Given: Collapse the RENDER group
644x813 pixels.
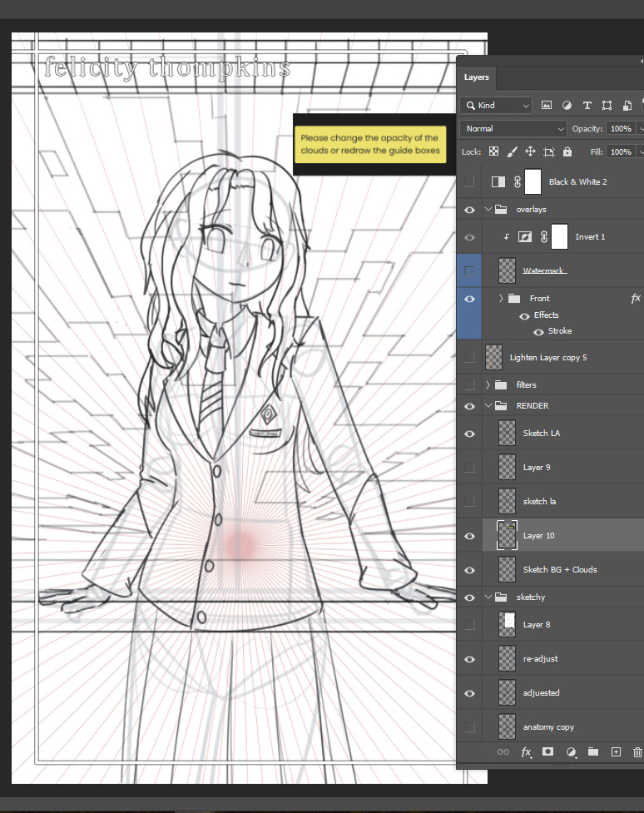Looking at the screenshot, I should (x=488, y=405).
